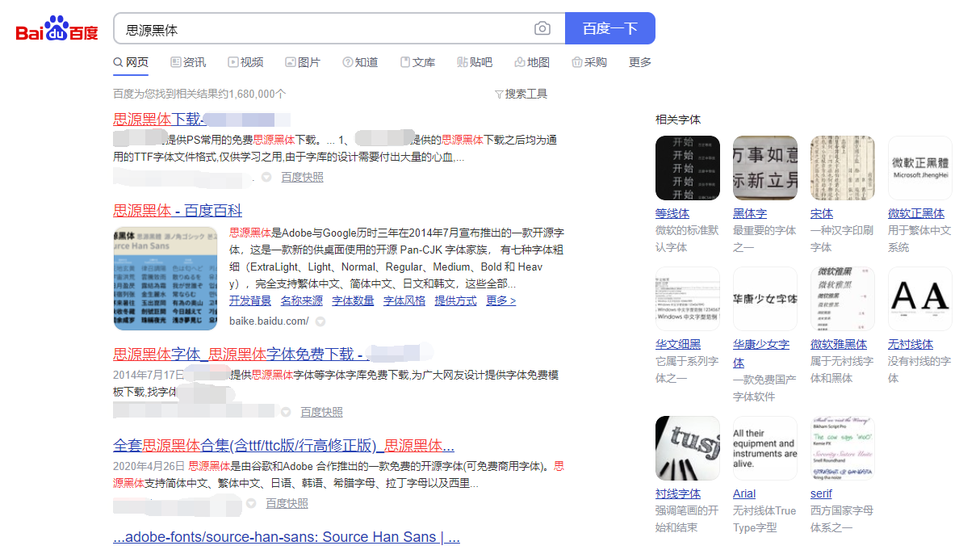The height and width of the screenshot is (550, 980).
Task: Click the 黑体字 font thumbnail
Action: [x=765, y=168]
